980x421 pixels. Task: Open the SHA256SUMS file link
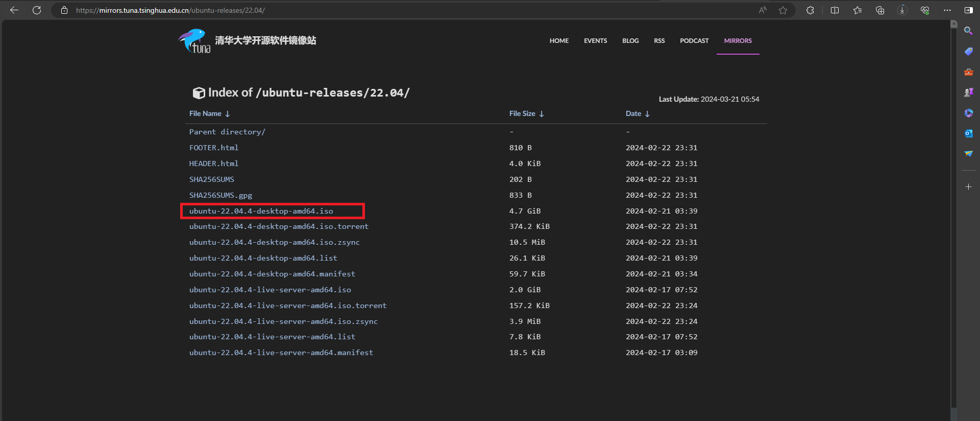tap(212, 179)
